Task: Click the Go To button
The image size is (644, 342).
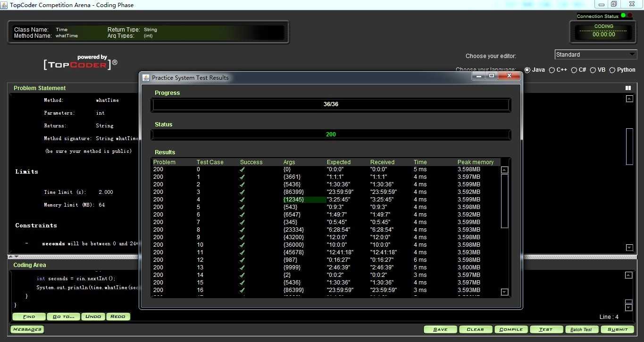Action: click(x=63, y=317)
